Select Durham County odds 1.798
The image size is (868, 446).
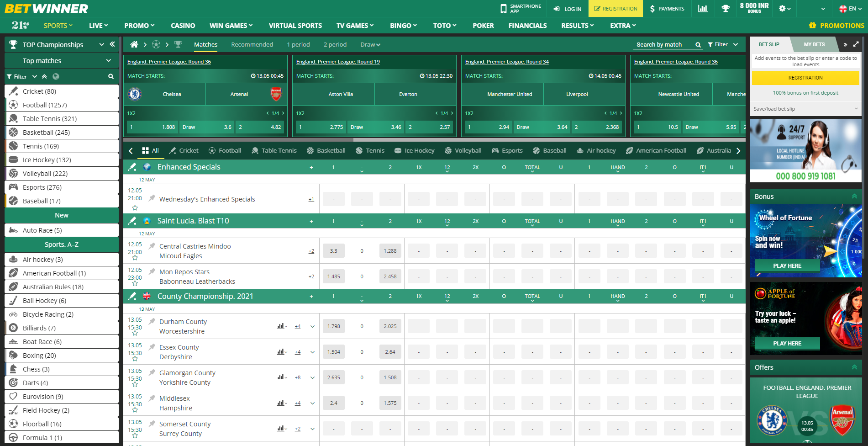tap(334, 326)
